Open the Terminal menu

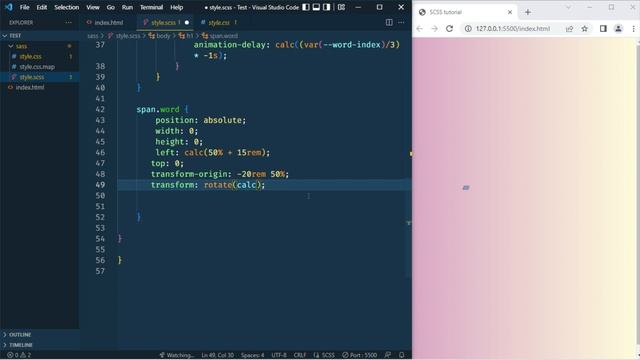click(x=151, y=7)
